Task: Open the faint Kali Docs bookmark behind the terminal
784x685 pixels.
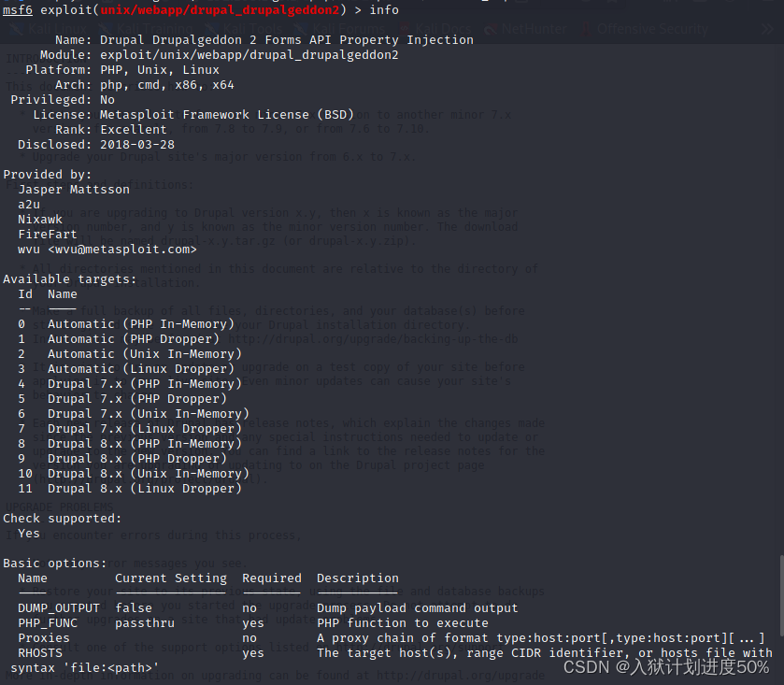Action: pyautogui.click(x=436, y=29)
